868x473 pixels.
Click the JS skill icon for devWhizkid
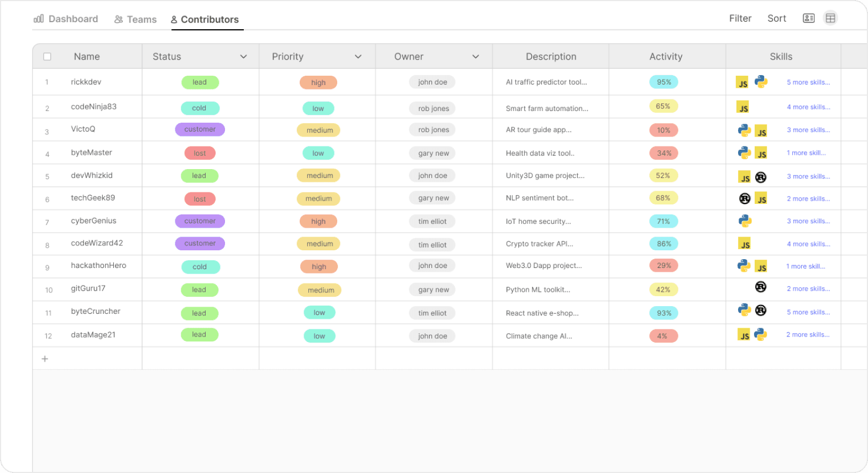point(744,177)
